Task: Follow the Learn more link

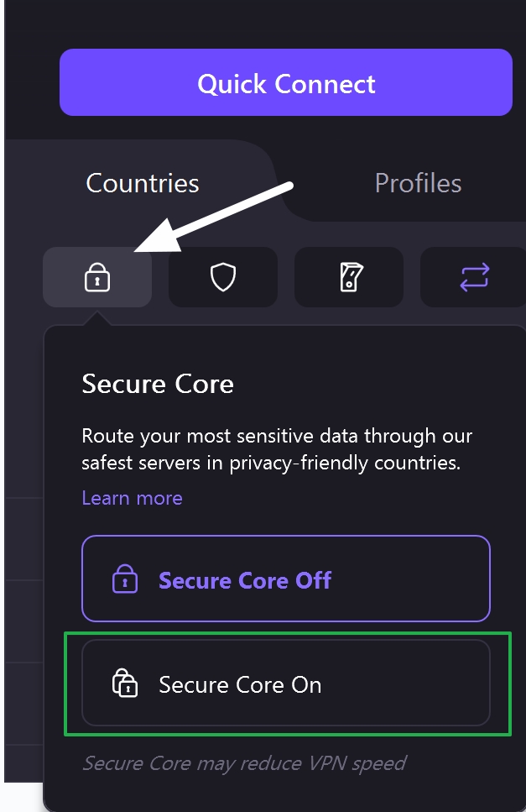Action: [132, 498]
